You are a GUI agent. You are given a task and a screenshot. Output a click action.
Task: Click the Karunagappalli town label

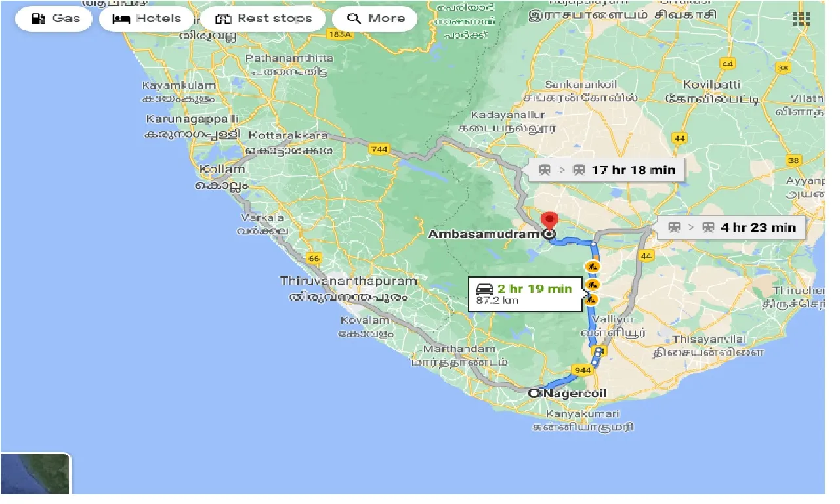191,126
